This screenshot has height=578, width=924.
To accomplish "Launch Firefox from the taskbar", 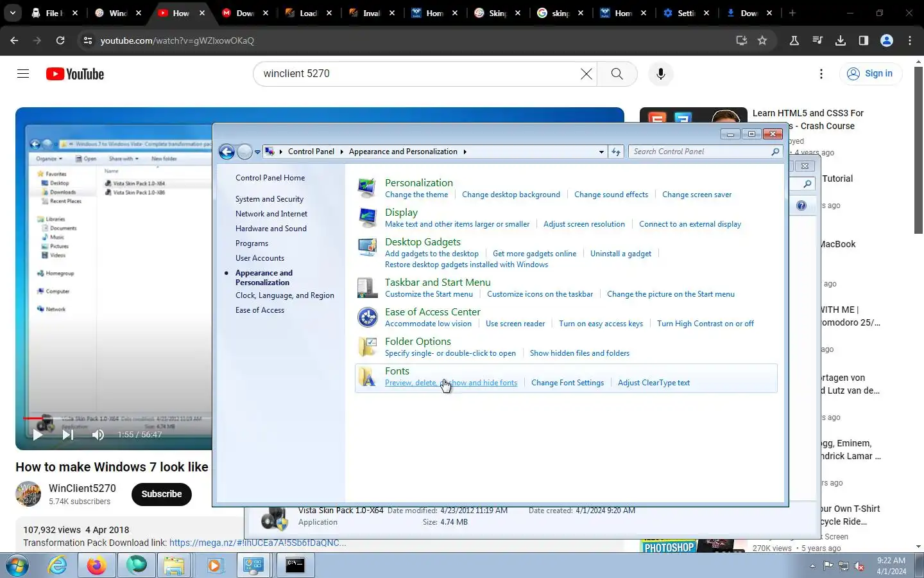I will click(97, 566).
